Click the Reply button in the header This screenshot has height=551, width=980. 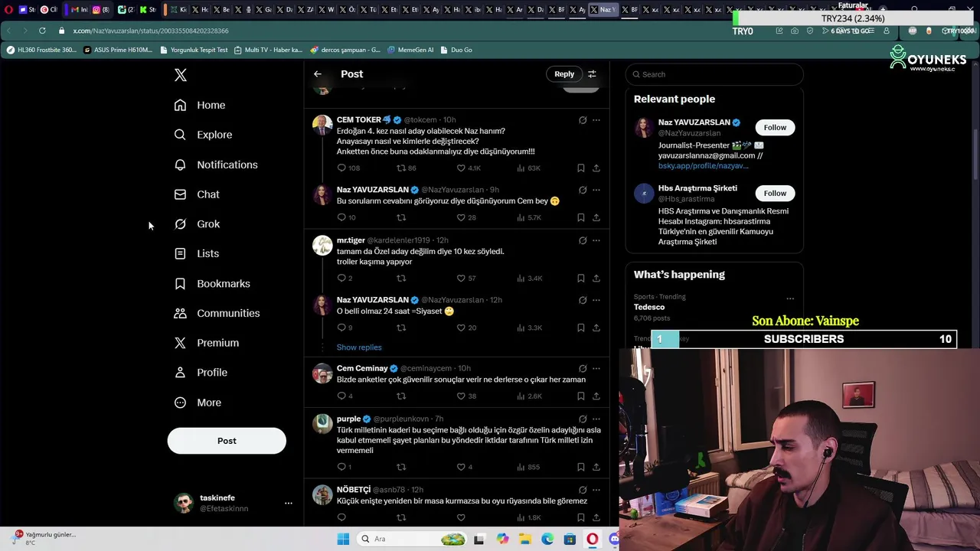coord(564,74)
